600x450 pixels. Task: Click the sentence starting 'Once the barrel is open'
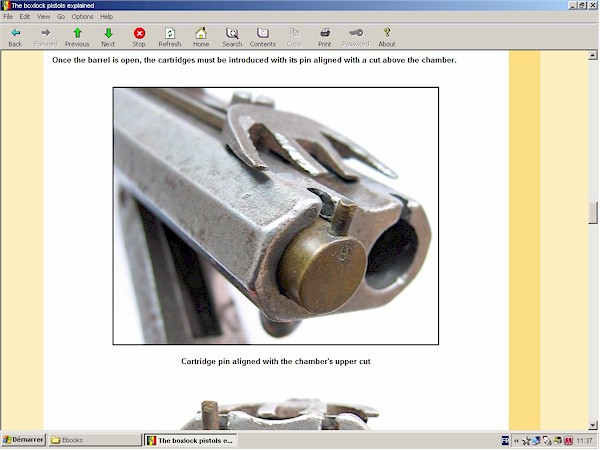point(254,60)
